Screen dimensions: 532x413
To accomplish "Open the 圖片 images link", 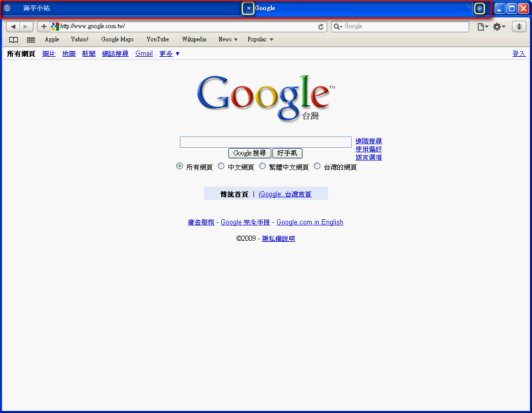I will (49, 54).
